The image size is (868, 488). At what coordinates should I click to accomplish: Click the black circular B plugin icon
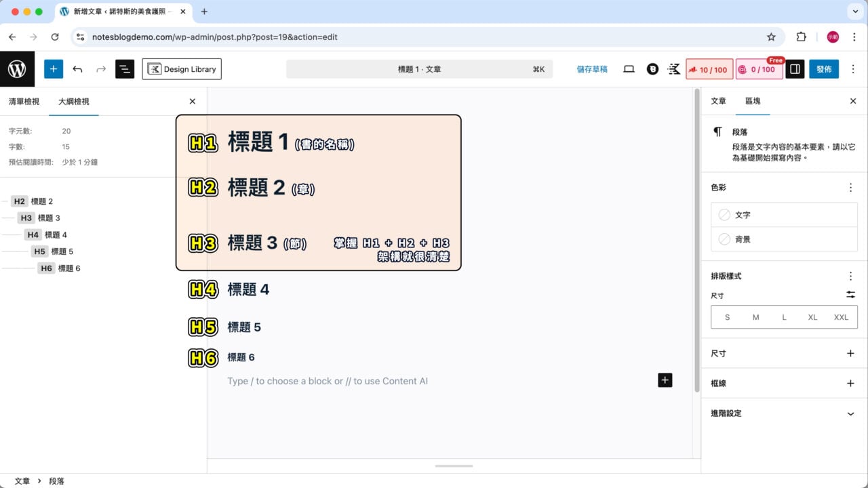652,68
